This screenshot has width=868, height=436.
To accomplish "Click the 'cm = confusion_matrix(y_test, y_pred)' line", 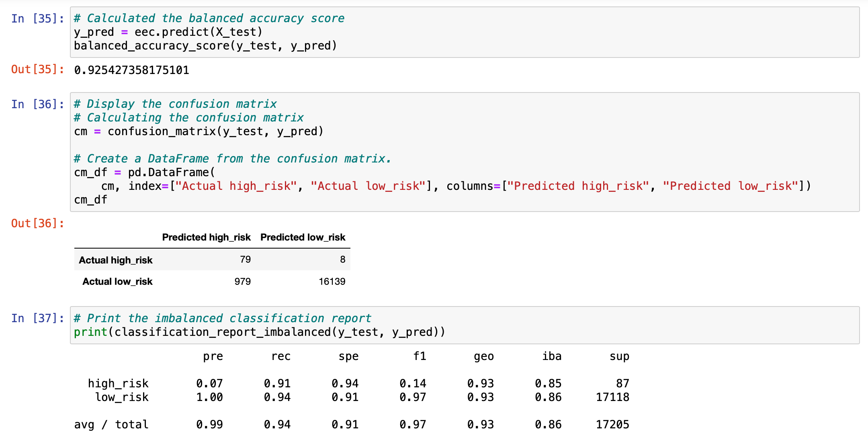I will (x=199, y=132).
